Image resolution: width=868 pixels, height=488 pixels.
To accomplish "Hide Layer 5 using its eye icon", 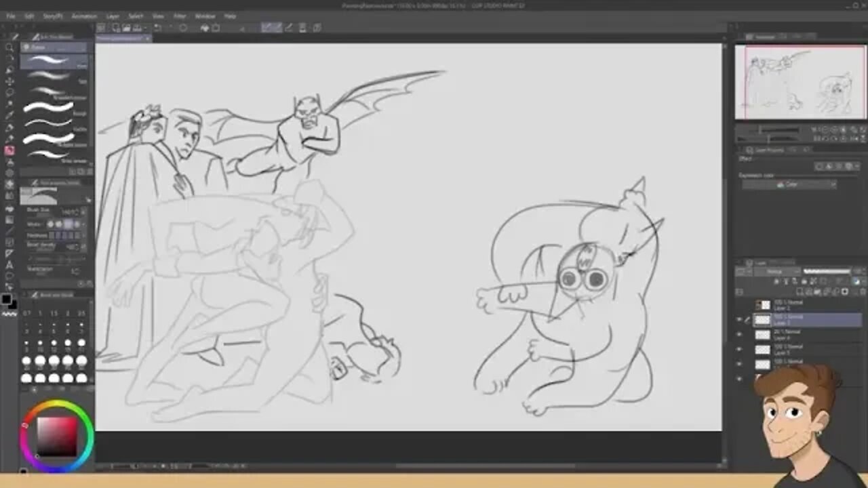I will pyautogui.click(x=740, y=350).
